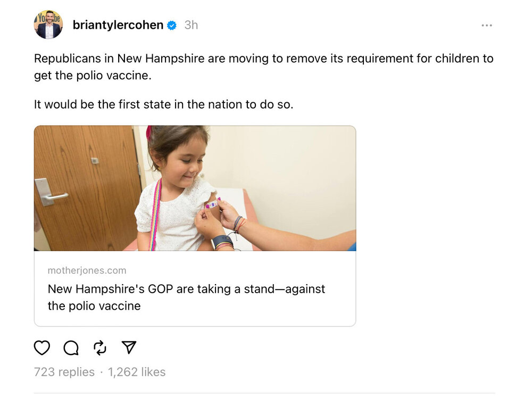This screenshot has height=397, width=532.
Task: Open replies with the comment bubble icon
Action: pos(71,348)
